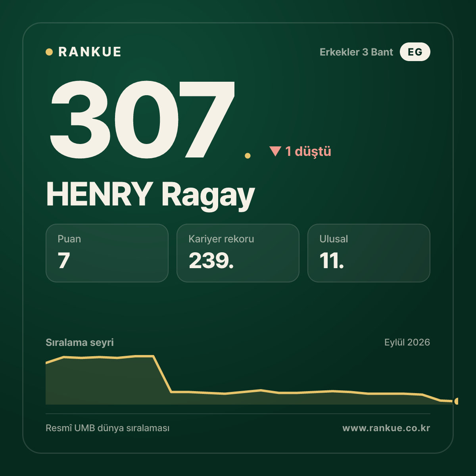
Task: Click the large 307 rank number
Action: coord(143,119)
